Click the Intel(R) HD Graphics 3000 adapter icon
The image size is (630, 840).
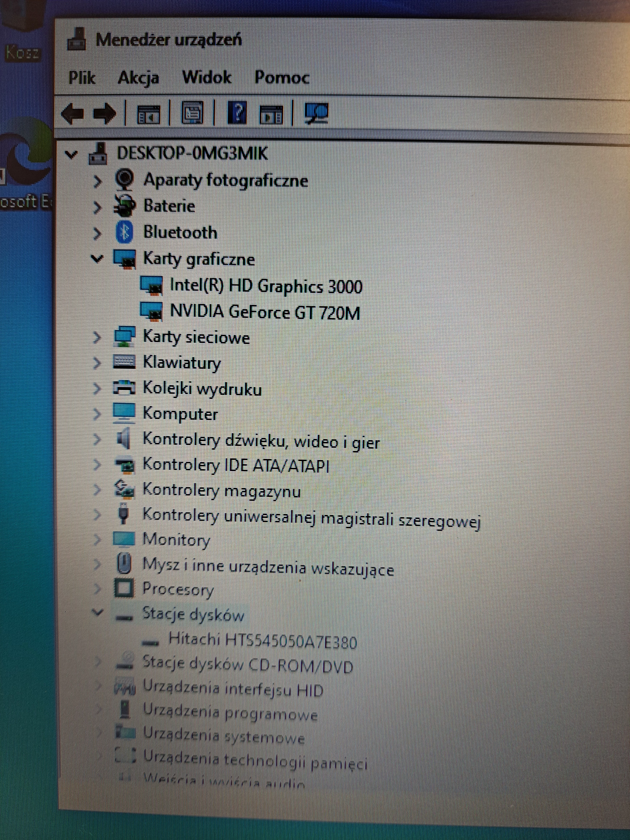coord(152,285)
